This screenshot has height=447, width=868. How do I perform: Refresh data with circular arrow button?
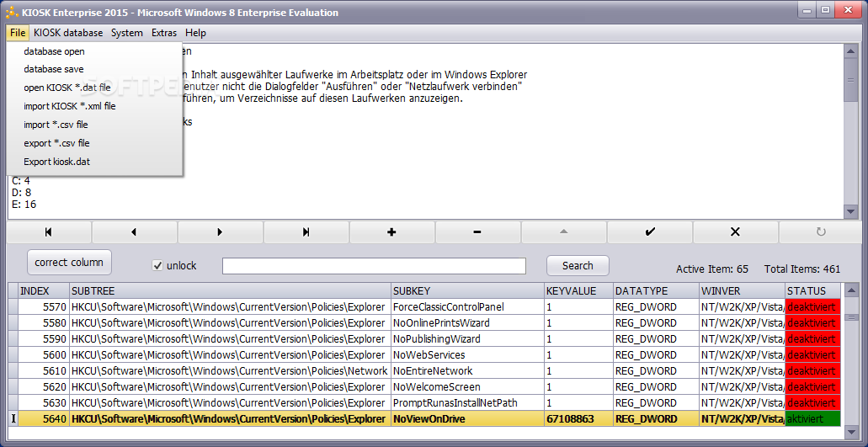[821, 232]
